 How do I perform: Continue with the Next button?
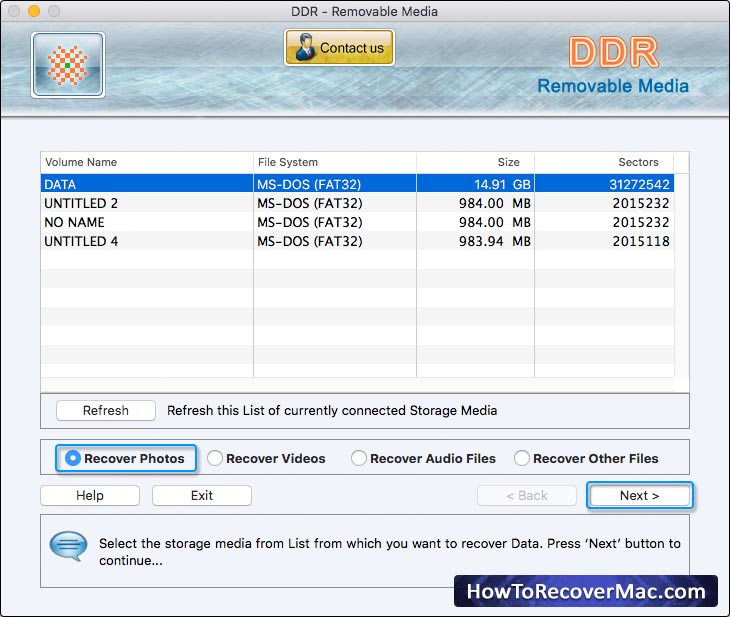pos(640,495)
